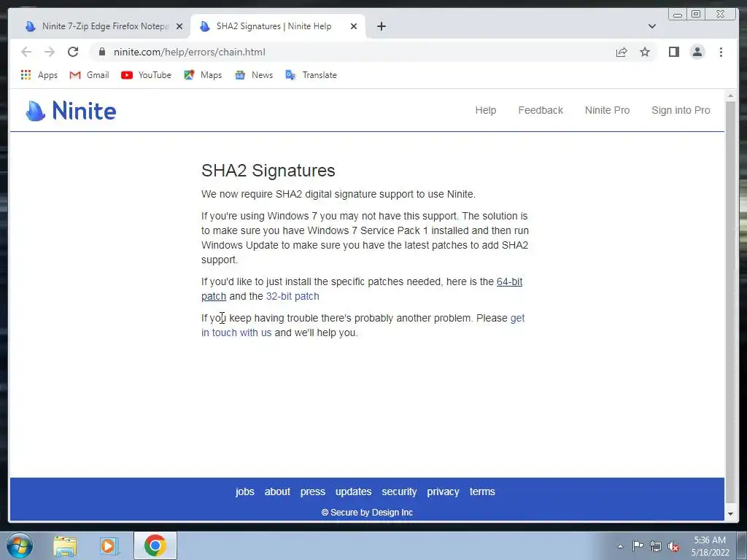Click the page scrollbar down arrow
This screenshot has width=747, height=560.
730,514
